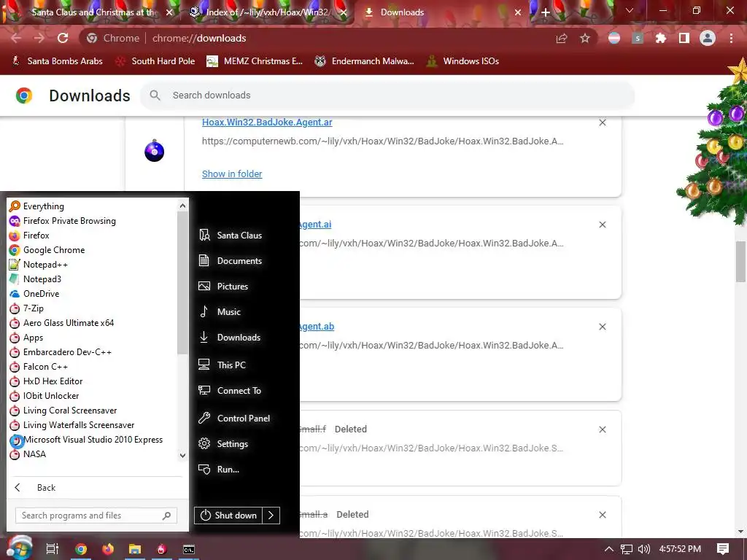The width and height of the screenshot is (747, 560).
Task: Open Chrome extensions puzzle icon
Action: point(661,38)
